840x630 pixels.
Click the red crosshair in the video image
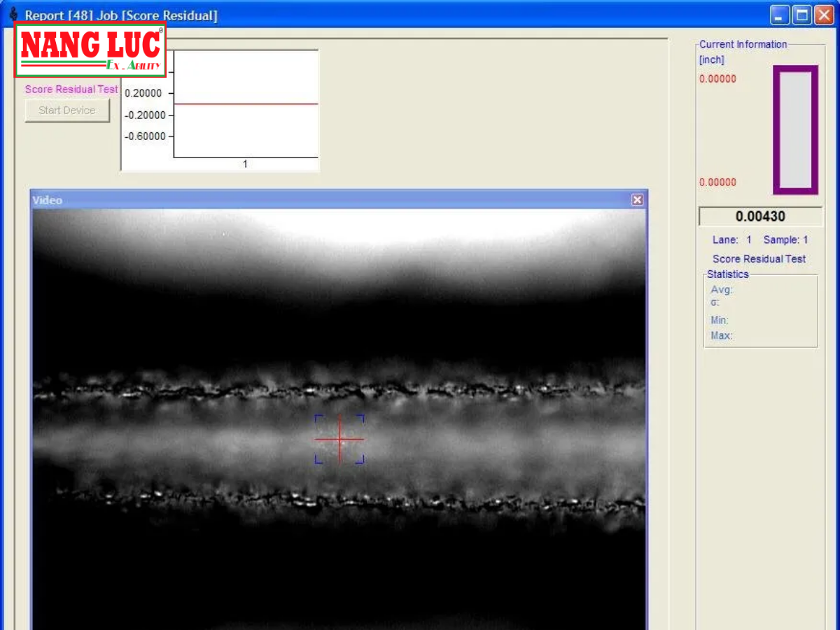coord(339,440)
